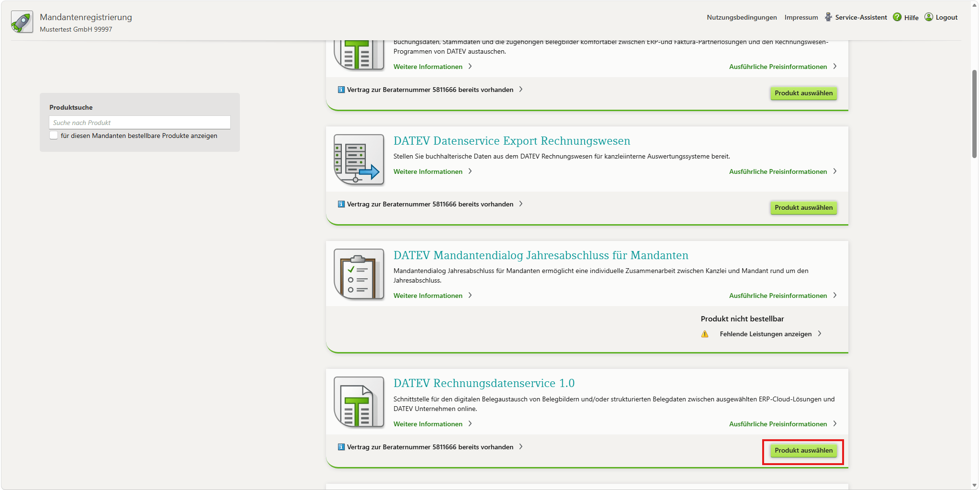Click the Mandantenregistrierung rocket logo icon

tap(22, 22)
